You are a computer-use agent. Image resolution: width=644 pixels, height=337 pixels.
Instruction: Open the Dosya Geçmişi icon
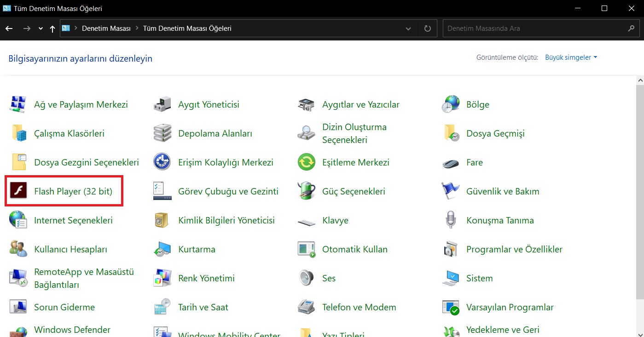(x=451, y=133)
